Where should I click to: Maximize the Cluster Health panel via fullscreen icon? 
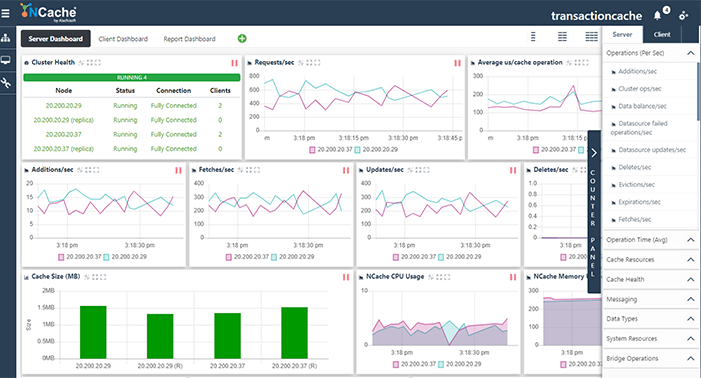(x=97, y=63)
